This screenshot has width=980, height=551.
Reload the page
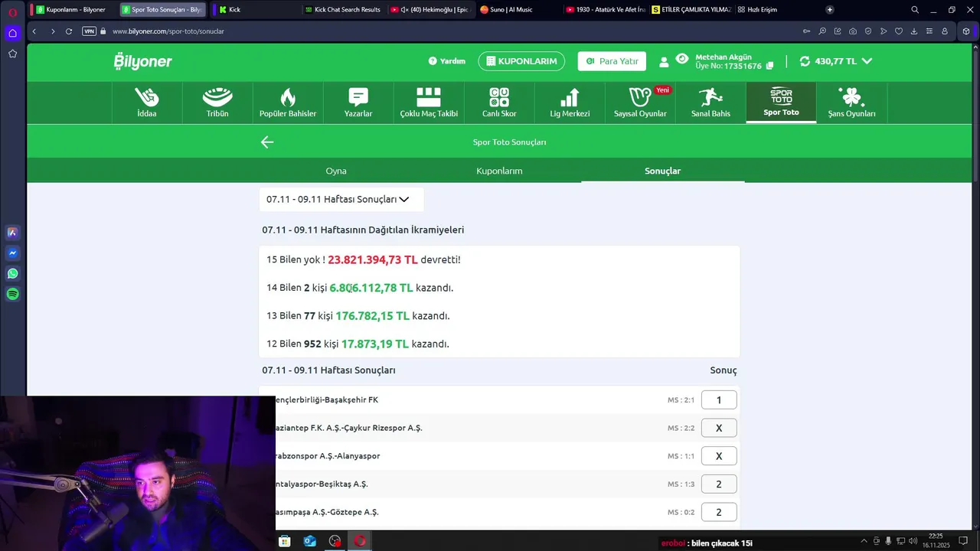coord(69,31)
